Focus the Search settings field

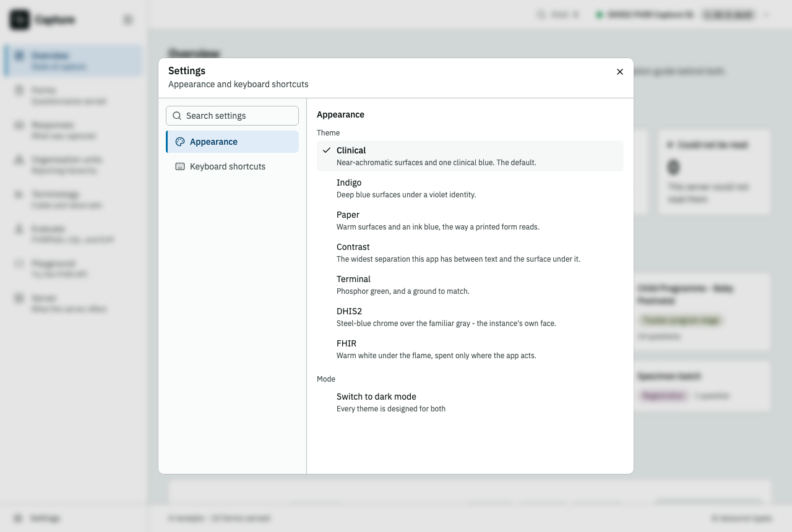[x=232, y=116]
